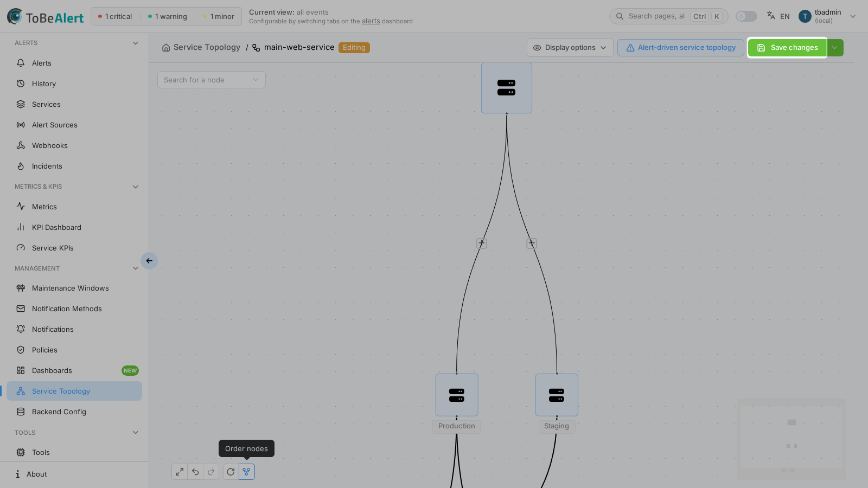The image size is (868, 488).
Task: Select the top root server node
Action: point(507,88)
